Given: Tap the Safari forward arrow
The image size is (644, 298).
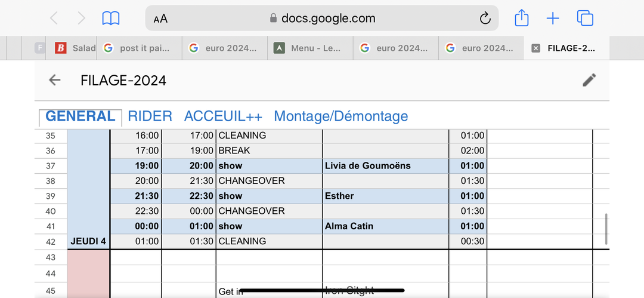Looking at the screenshot, I should (82, 19).
